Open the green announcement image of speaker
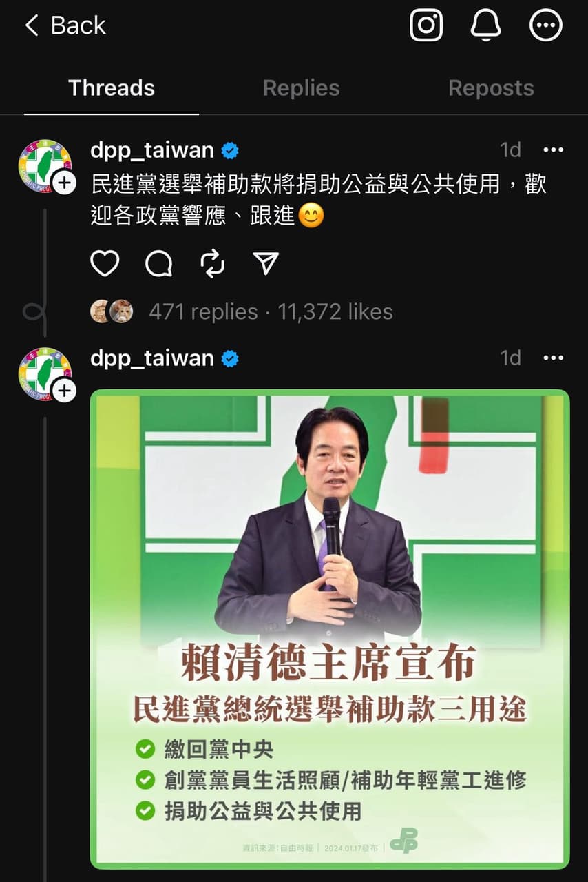The image size is (588, 882). point(330,629)
